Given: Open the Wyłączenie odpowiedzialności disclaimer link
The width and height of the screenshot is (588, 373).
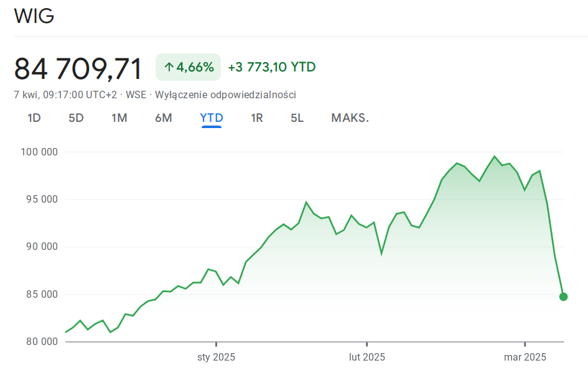Looking at the screenshot, I should click(225, 95).
